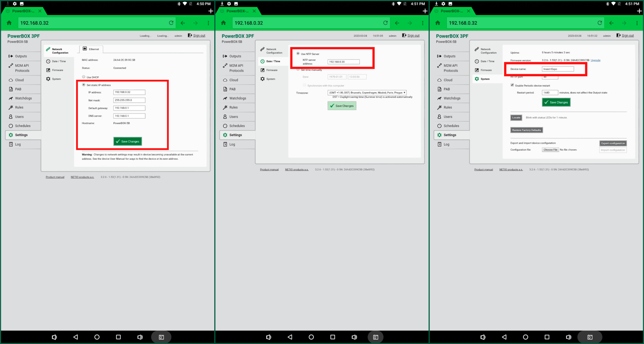Go back in the right screenshot browser
The image size is (644, 344).
(611, 23)
